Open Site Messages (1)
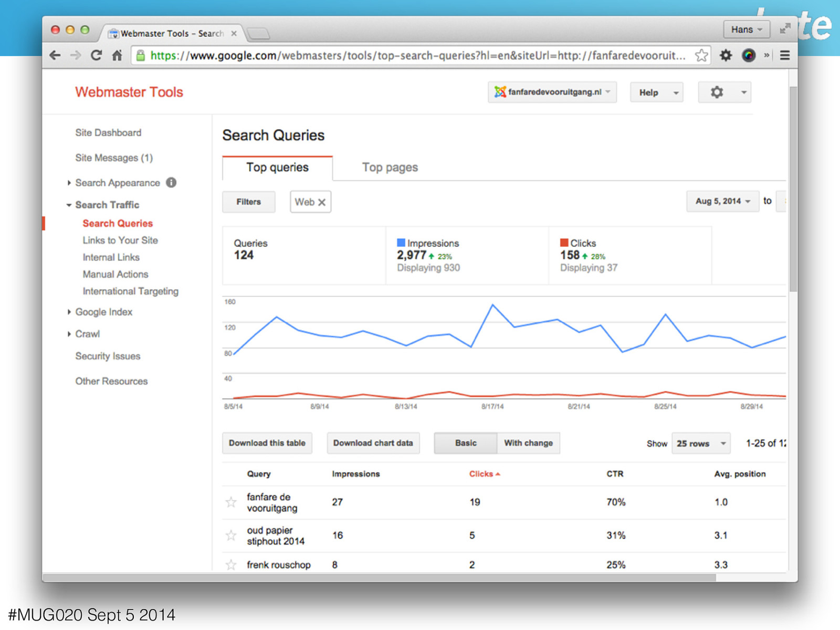The width and height of the screenshot is (840, 630). coord(114,158)
